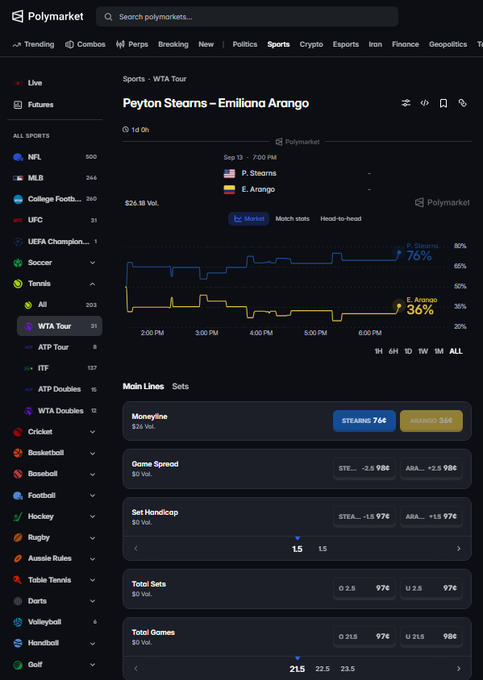Image resolution: width=483 pixels, height=680 pixels.
Task: Open the Main Lines tab
Action: pos(144,386)
